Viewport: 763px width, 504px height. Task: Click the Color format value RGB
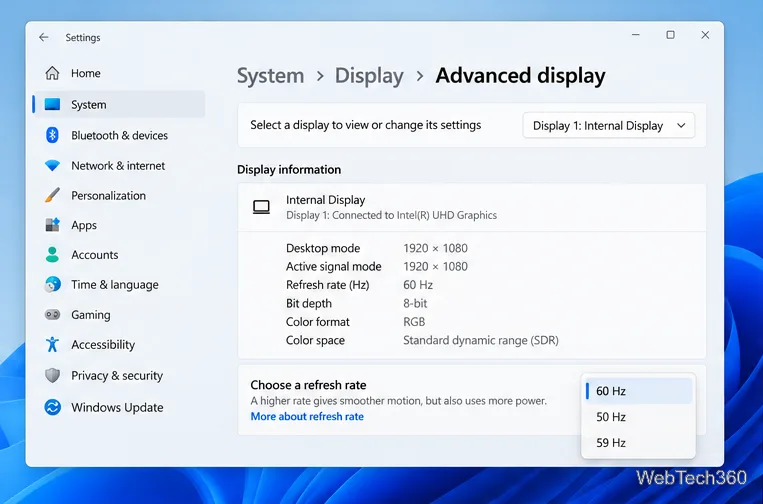click(x=414, y=322)
